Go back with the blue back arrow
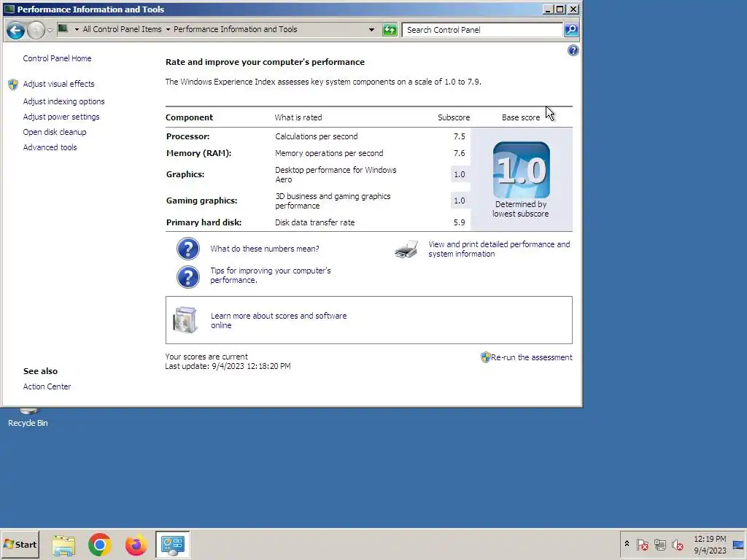The image size is (747, 560). click(15, 31)
